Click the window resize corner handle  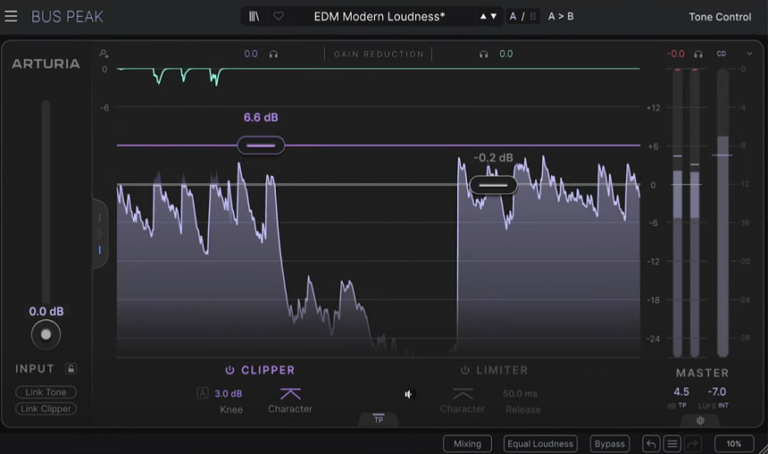coord(763,449)
